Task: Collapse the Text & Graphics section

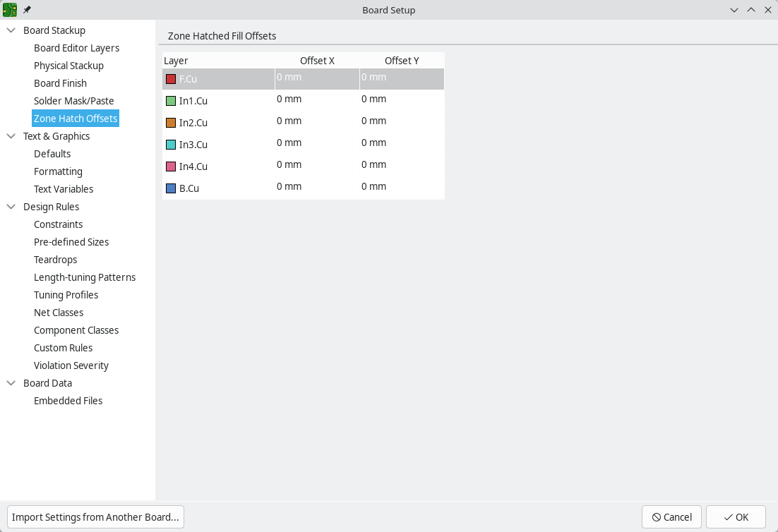Action: coord(11,136)
